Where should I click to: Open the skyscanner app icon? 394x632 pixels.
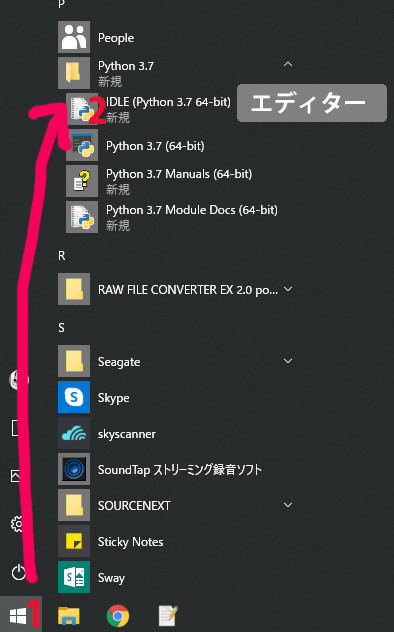74,433
